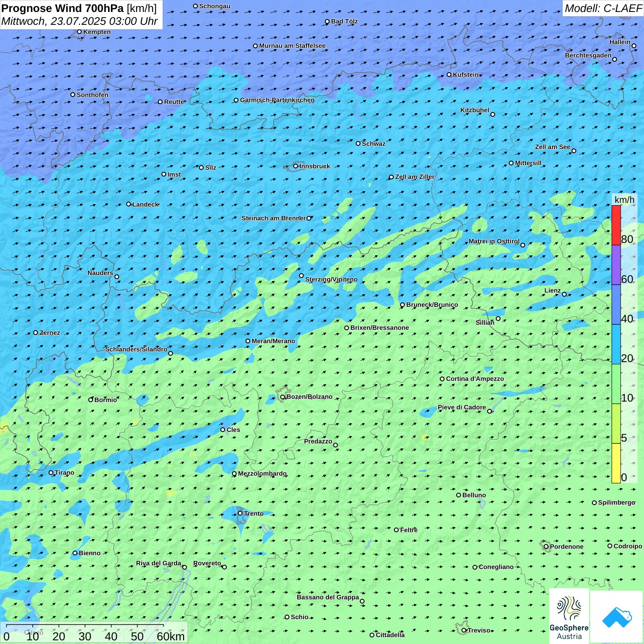Click the red 80+ km/h legend color
Image resolution: width=644 pixels, height=644 pixels.
tap(616, 225)
